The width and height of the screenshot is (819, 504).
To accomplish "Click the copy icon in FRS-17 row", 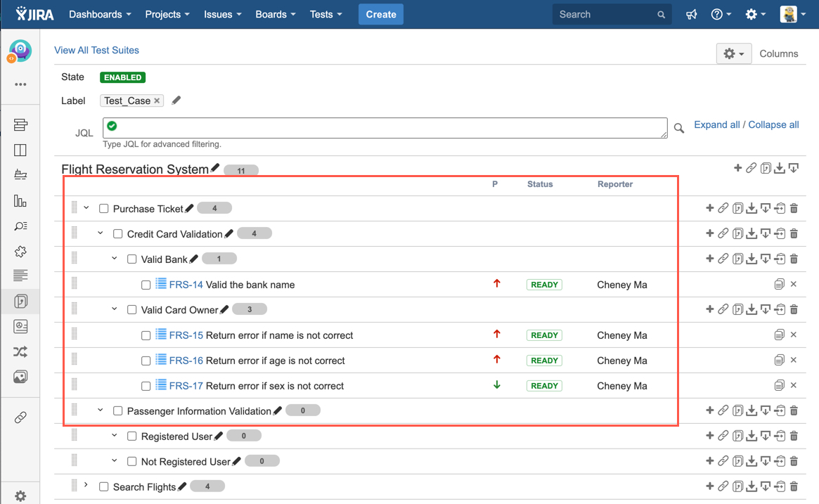I will click(779, 385).
